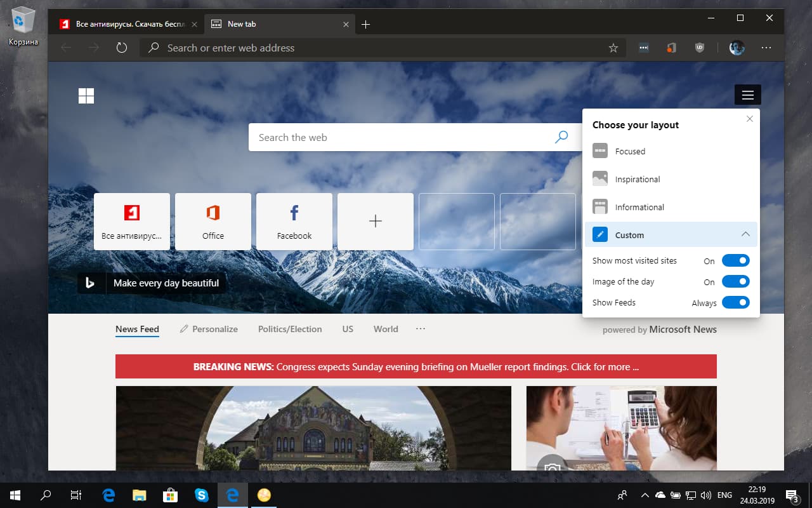Open the more news categories ellipsis
The height and width of the screenshot is (508, 812).
(421, 329)
